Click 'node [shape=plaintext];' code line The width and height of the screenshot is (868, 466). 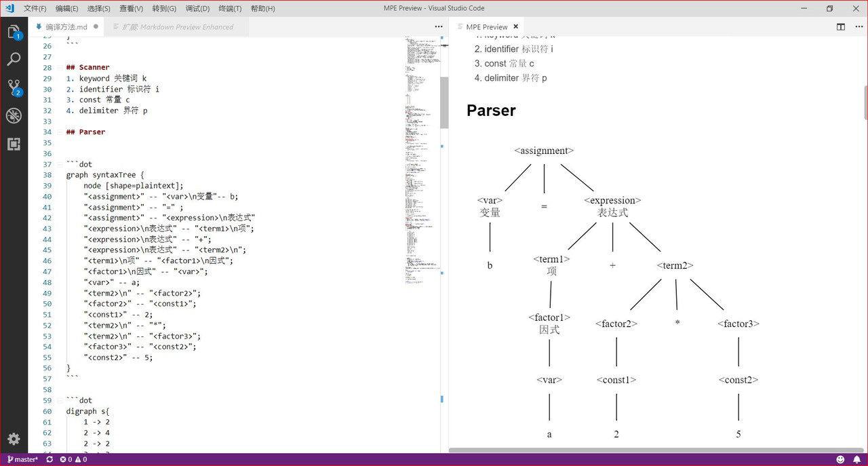click(134, 185)
